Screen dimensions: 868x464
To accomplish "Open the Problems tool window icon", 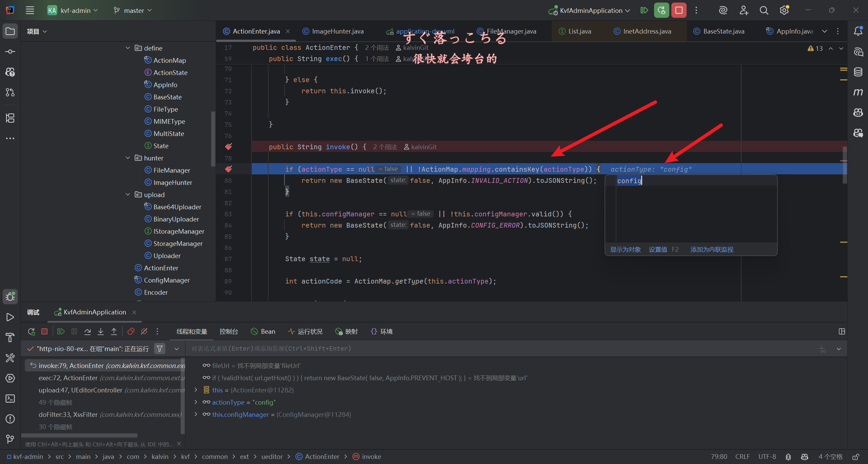I will 10,419.
